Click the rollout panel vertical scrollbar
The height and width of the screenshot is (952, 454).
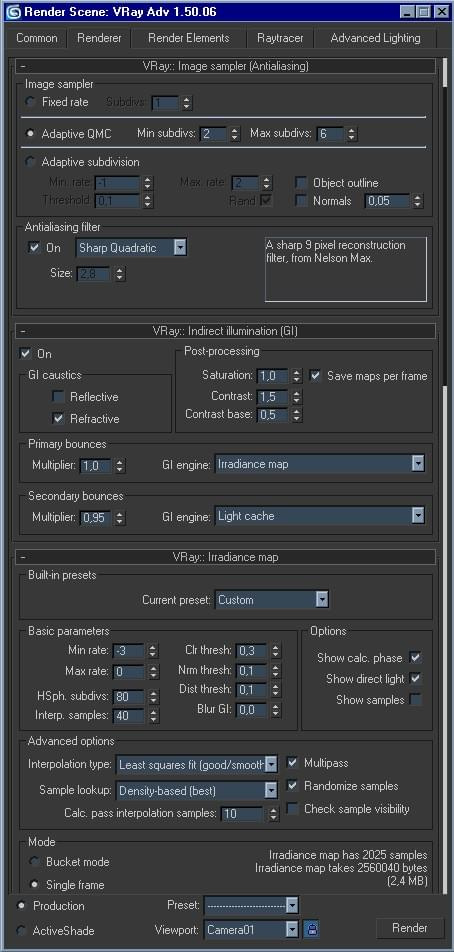click(446, 474)
